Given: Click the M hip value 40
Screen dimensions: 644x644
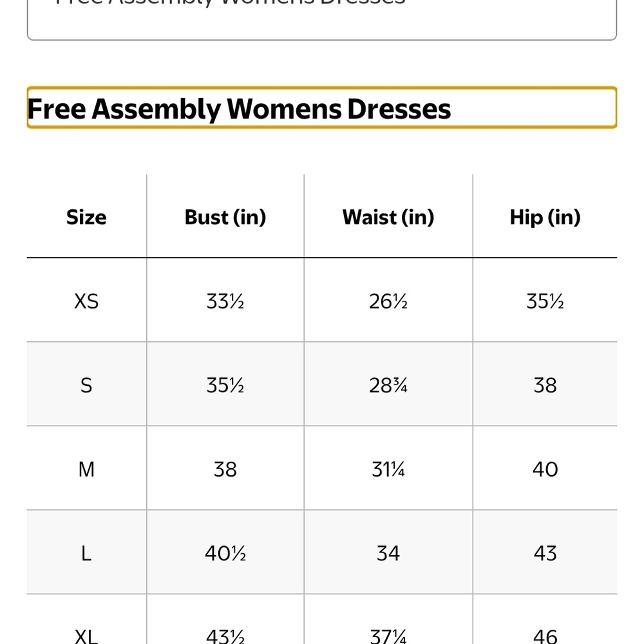Looking at the screenshot, I should pos(545,469).
